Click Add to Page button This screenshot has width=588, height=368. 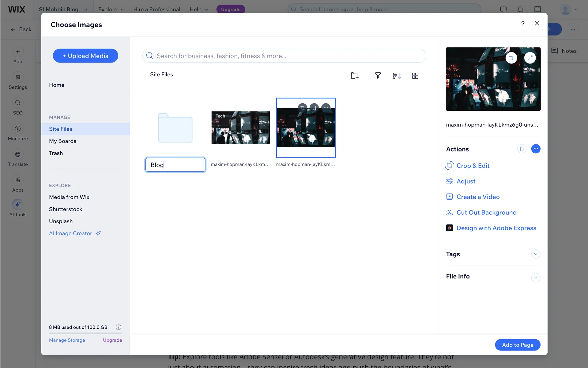tap(518, 345)
